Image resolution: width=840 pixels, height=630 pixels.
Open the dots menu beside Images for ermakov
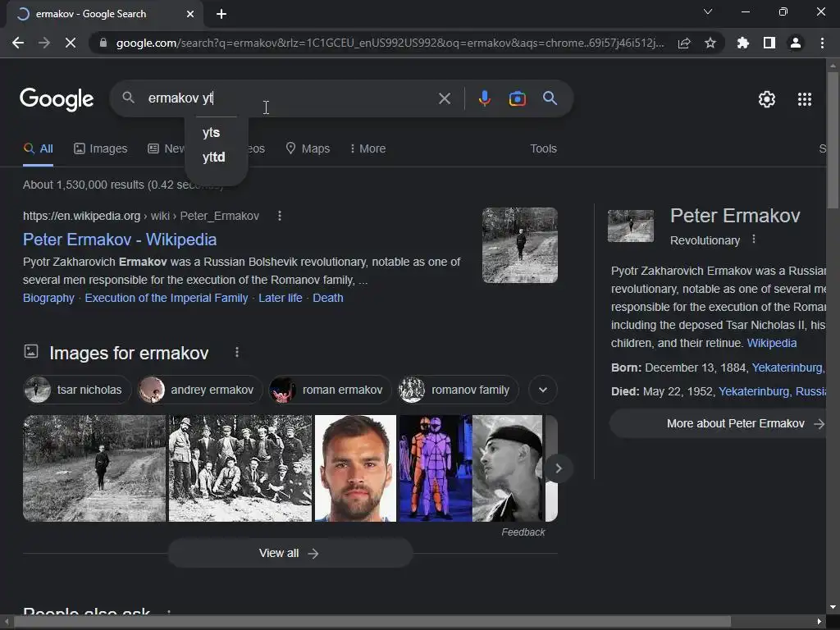click(237, 352)
